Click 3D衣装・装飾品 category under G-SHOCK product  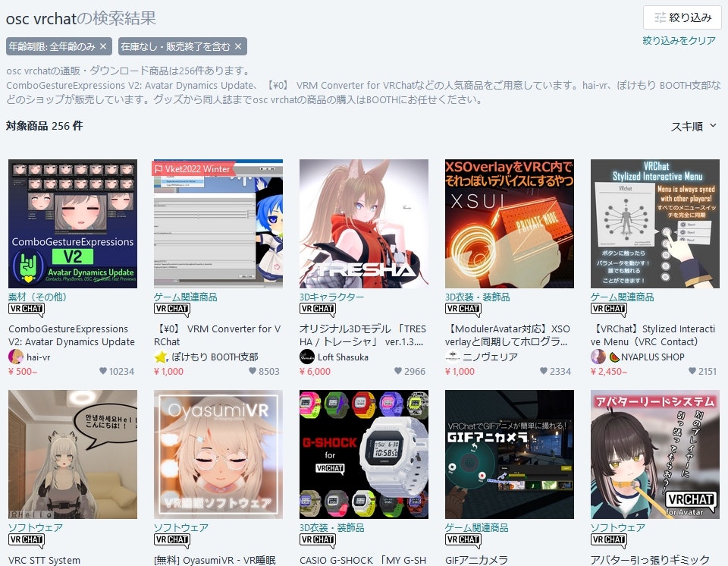pos(331,527)
